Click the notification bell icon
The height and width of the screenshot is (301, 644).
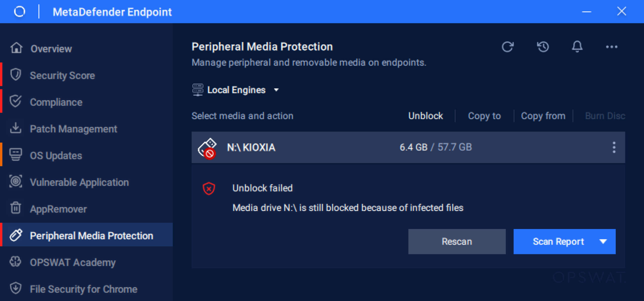click(x=577, y=47)
